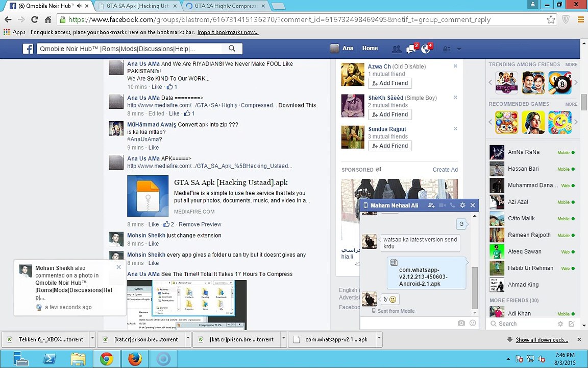
Task: Open the Apps bookmarks shortcut
Action: (14, 32)
